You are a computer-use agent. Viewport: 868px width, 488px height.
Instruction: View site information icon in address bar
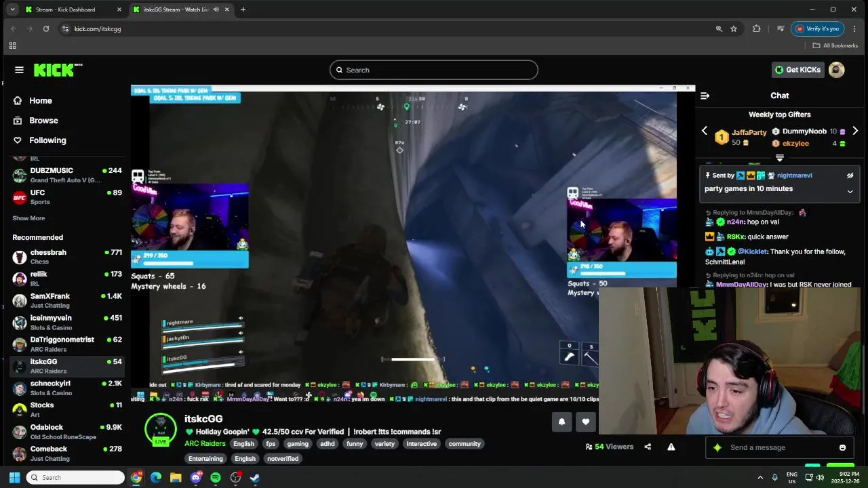(x=66, y=28)
